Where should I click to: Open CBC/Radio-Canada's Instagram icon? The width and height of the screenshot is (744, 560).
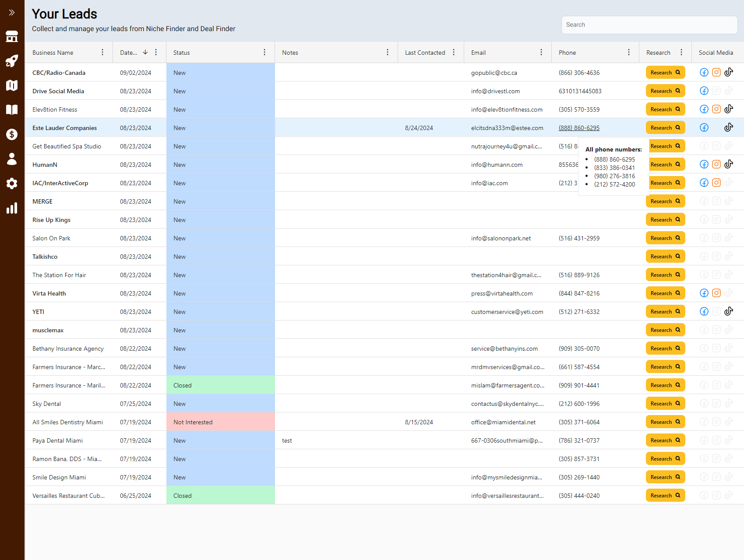point(716,72)
